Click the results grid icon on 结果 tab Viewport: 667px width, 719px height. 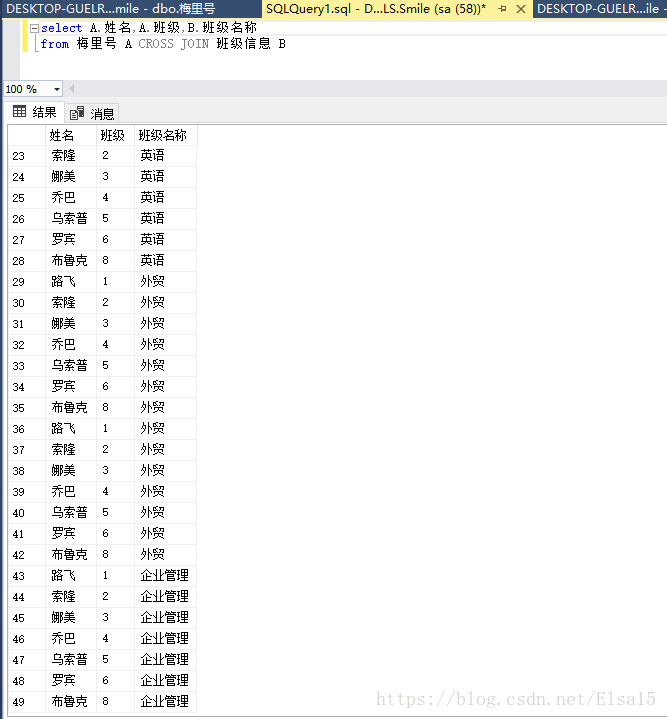click(19, 111)
